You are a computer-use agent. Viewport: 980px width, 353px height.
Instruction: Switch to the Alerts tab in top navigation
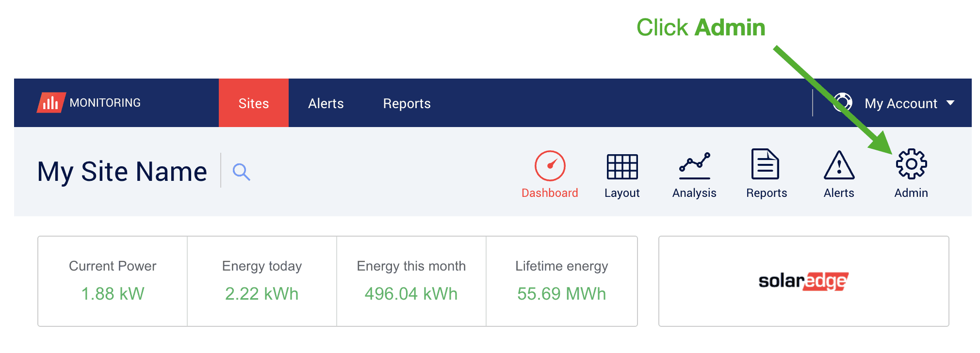click(x=326, y=103)
